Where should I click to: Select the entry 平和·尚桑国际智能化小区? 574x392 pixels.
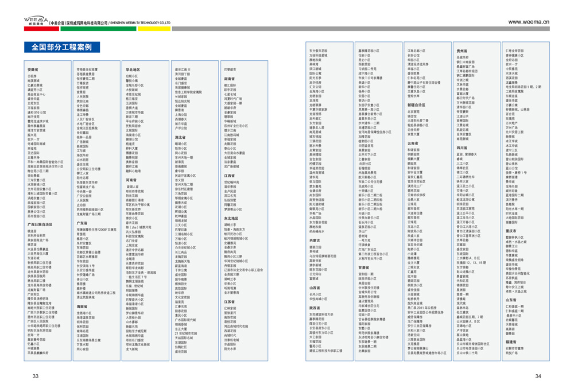[x=45, y=162]
